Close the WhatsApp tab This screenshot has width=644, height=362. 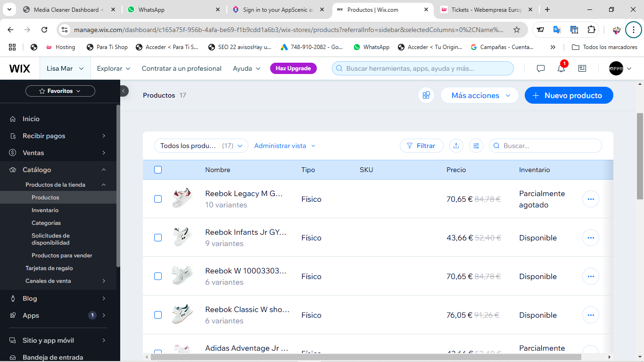pyautogui.click(x=217, y=9)
